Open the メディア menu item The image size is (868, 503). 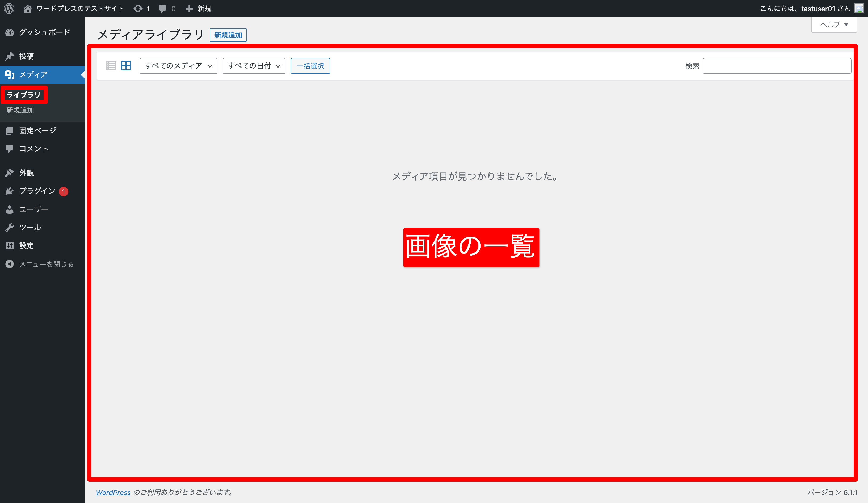pyautogui.click(x=42, y=74)
